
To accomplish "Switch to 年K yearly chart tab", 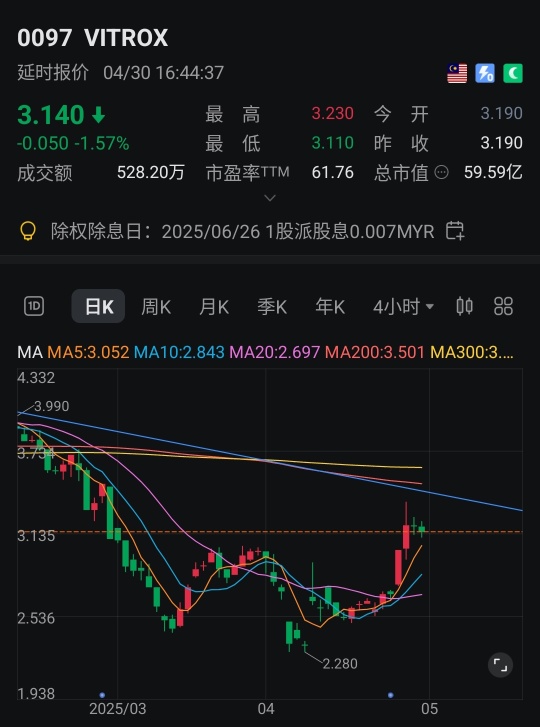I will (330, 306).
